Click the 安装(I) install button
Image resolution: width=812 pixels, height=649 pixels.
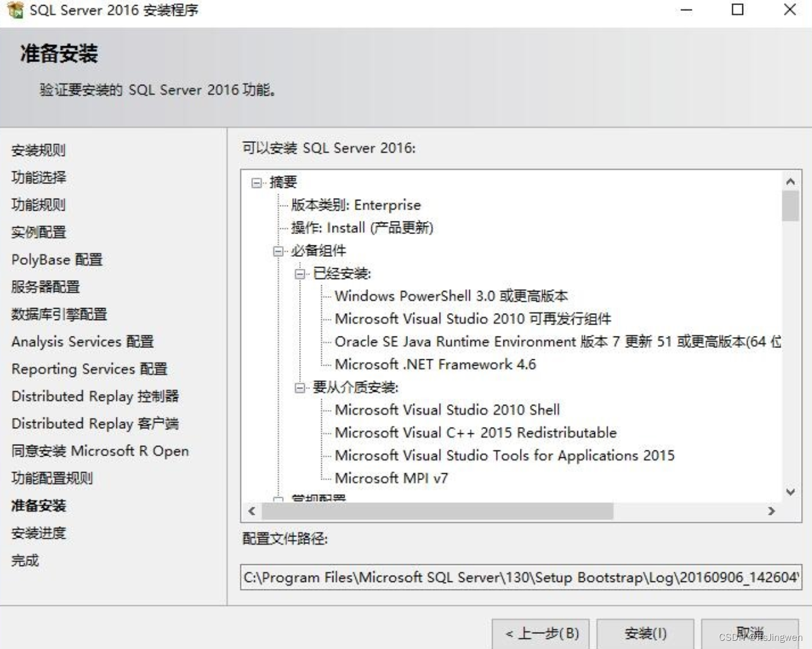pos(645,633)
